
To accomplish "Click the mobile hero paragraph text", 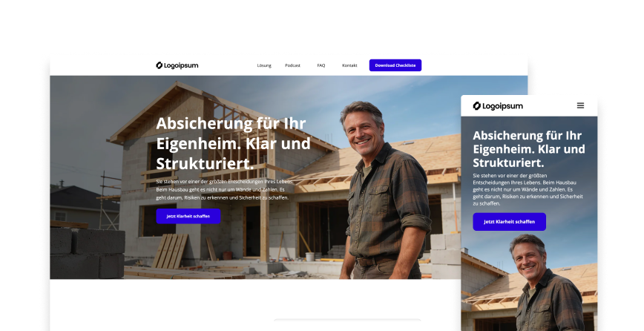I will tap(528, 189).
